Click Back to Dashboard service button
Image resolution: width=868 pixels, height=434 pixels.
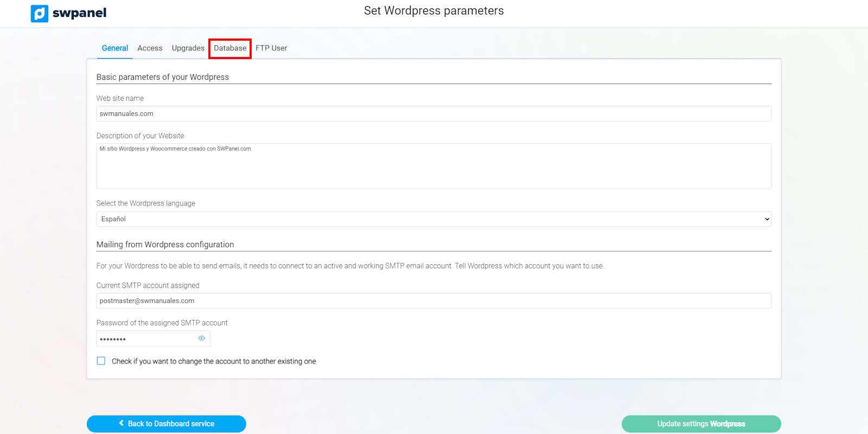coord(167,424)
